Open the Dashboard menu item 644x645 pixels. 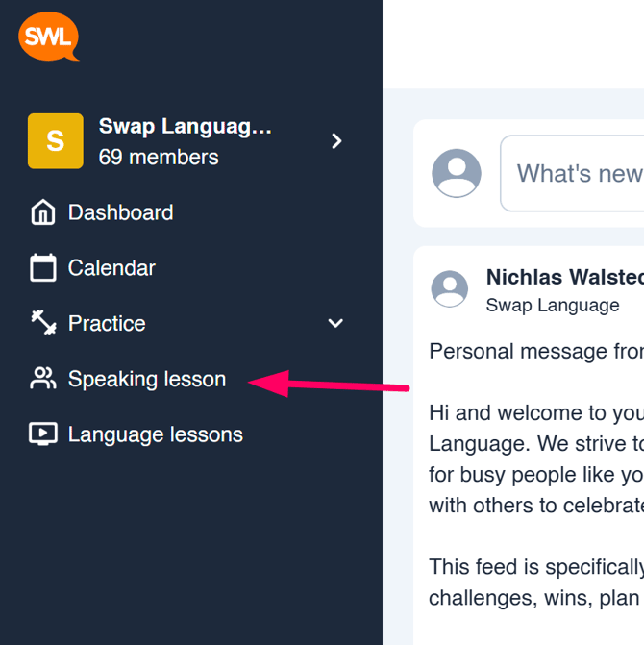tap(120, 212)
